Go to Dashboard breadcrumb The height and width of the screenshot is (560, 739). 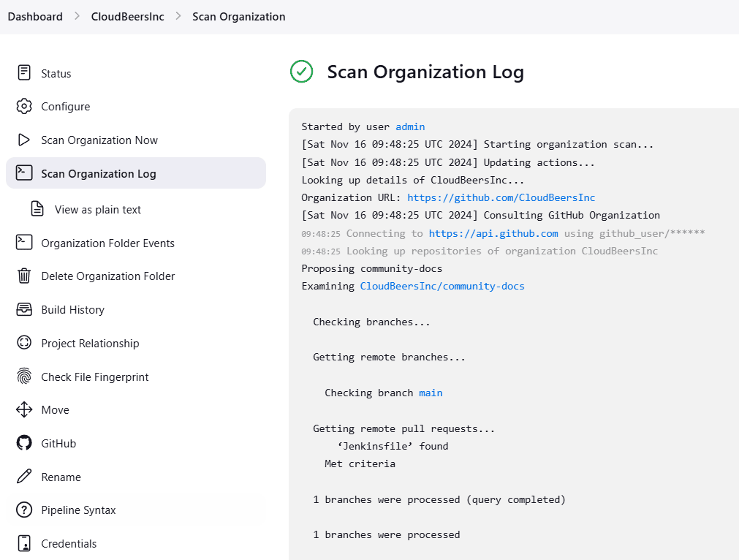click(35, 17)
